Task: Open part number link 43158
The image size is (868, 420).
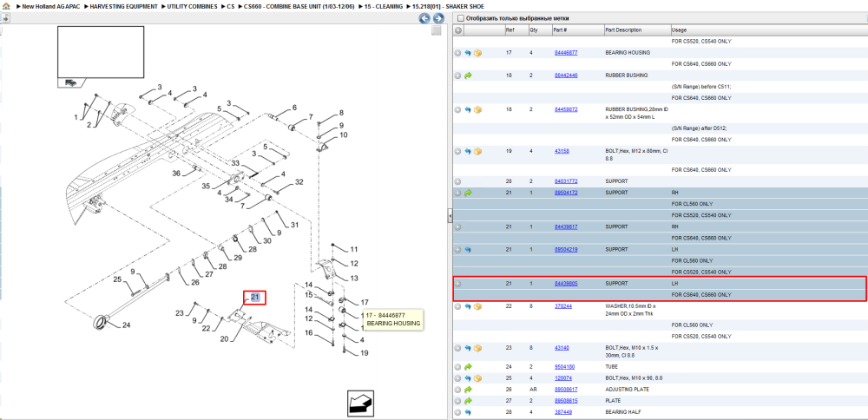Action: tap(562, 151)
